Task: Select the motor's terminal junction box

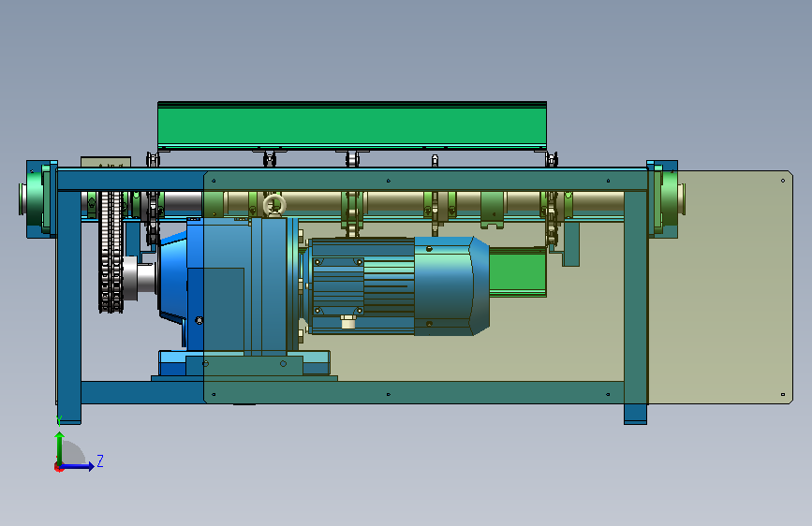Action: (x=338, y=286)
